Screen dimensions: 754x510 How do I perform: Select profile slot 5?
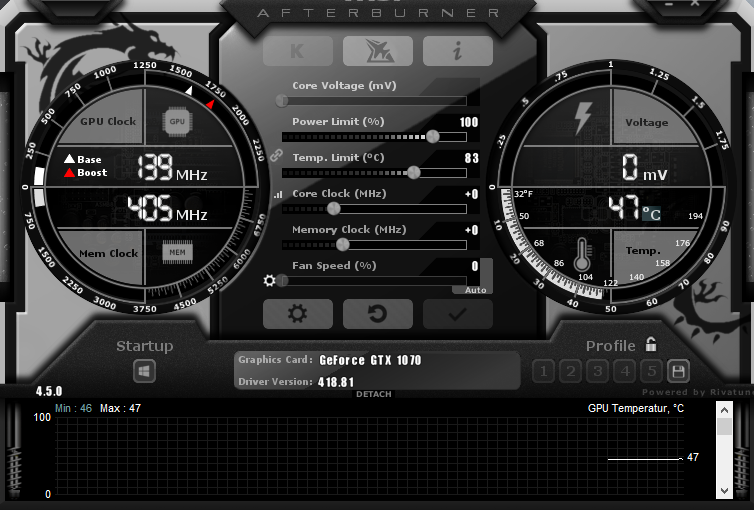(651, 371)
